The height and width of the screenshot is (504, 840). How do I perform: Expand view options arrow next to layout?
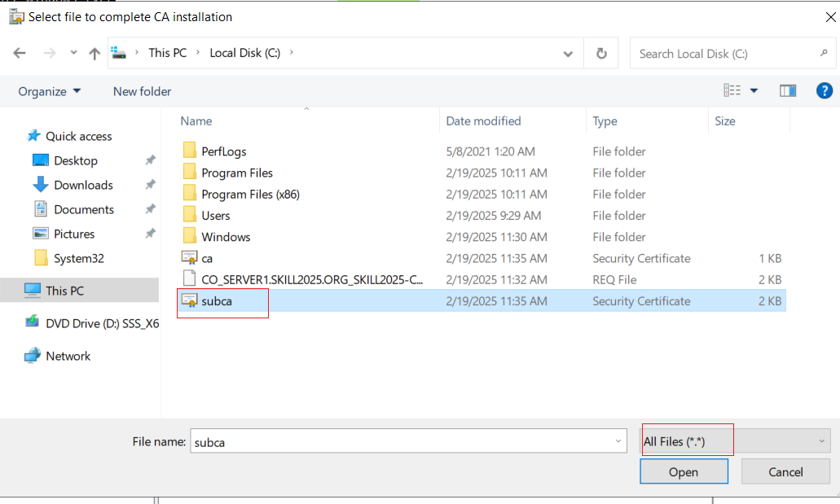pyautogui.click(x=754, y=90)
